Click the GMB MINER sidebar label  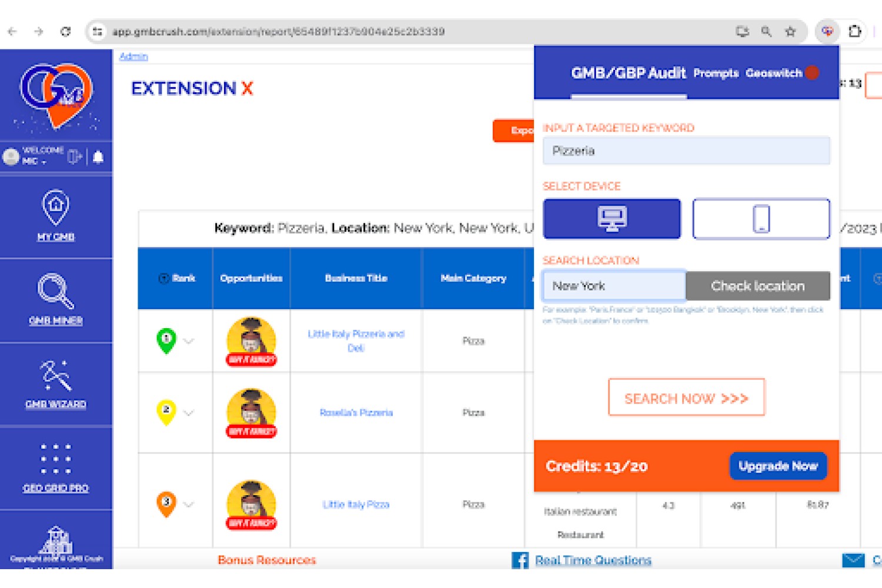click(56, 320)
